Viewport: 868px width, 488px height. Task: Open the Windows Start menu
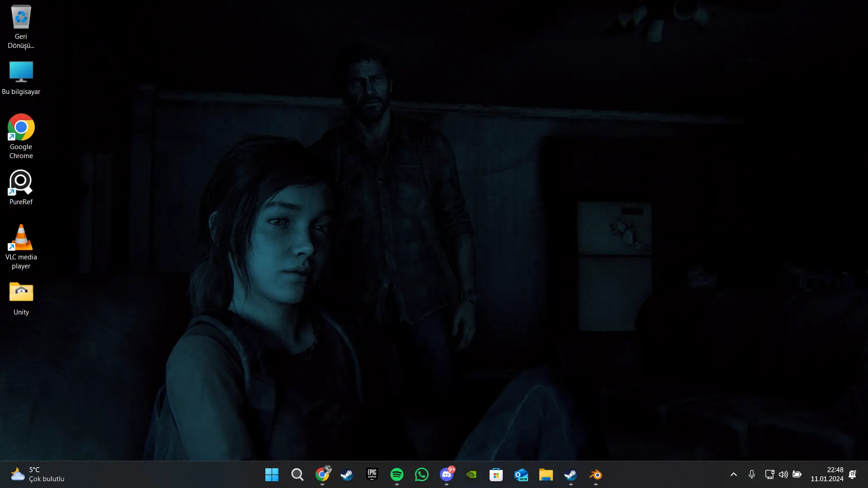click(272, 474)
